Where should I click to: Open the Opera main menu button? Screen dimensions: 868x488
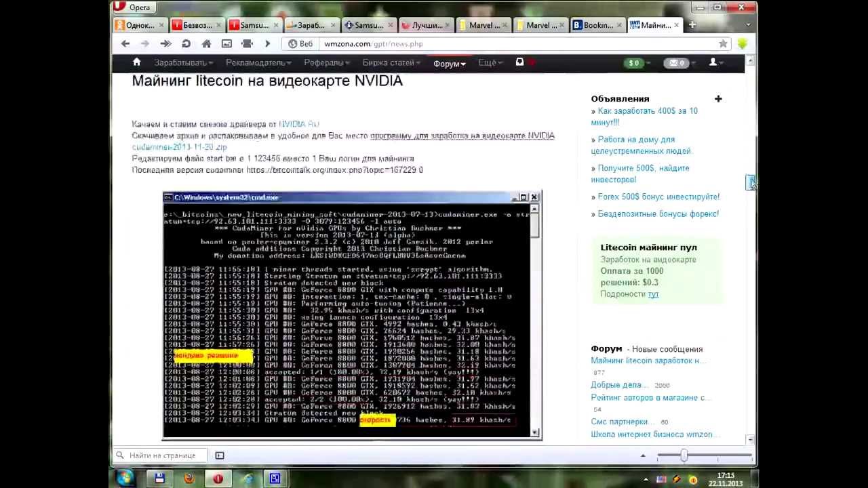[x=133, y=7]
